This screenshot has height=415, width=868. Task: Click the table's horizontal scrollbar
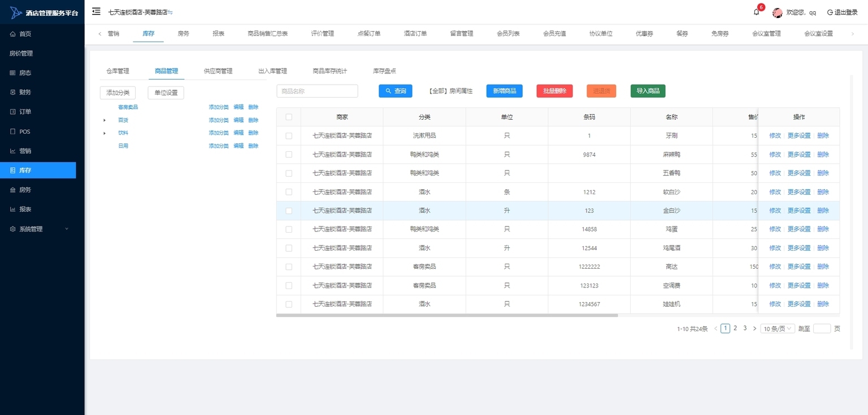coord(447,316)
